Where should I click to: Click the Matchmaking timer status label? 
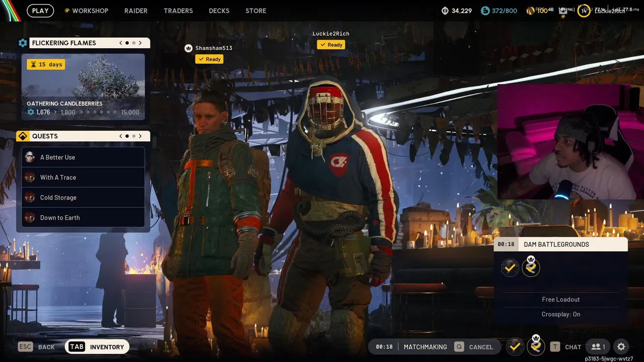point(425,347)
